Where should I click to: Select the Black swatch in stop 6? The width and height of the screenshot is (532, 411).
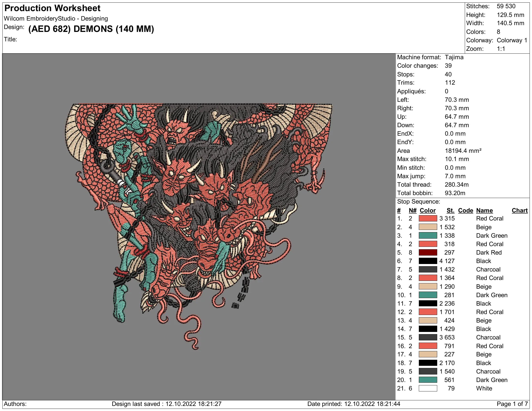(x=428, y=261)
